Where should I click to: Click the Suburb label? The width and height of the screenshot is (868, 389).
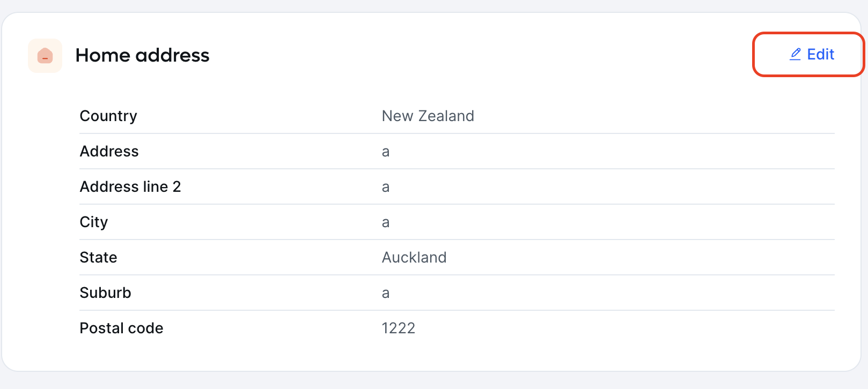pos(106,293)
